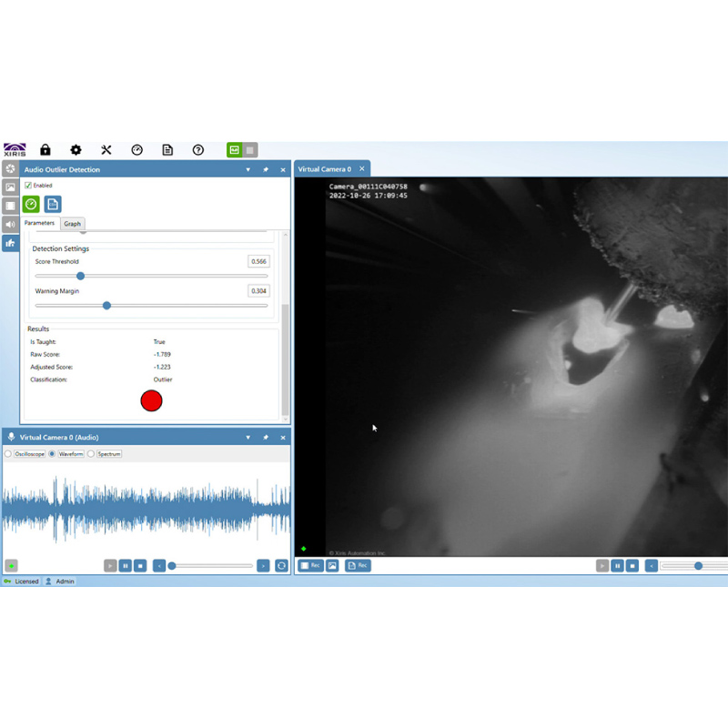The width and height of the screenshot is (728, 728).
Task: Click the blue CSV export icon
Action: [x=53, y=204]
